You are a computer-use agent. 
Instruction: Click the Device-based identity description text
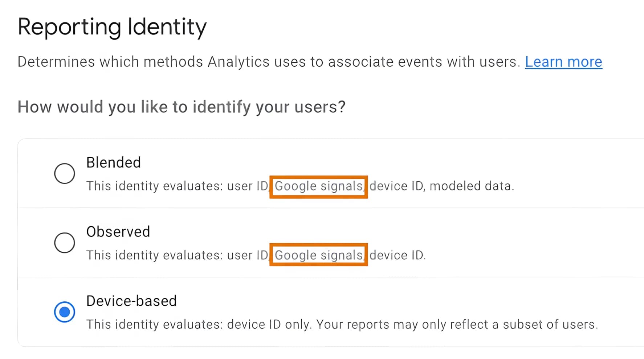(x=342, y=324)
